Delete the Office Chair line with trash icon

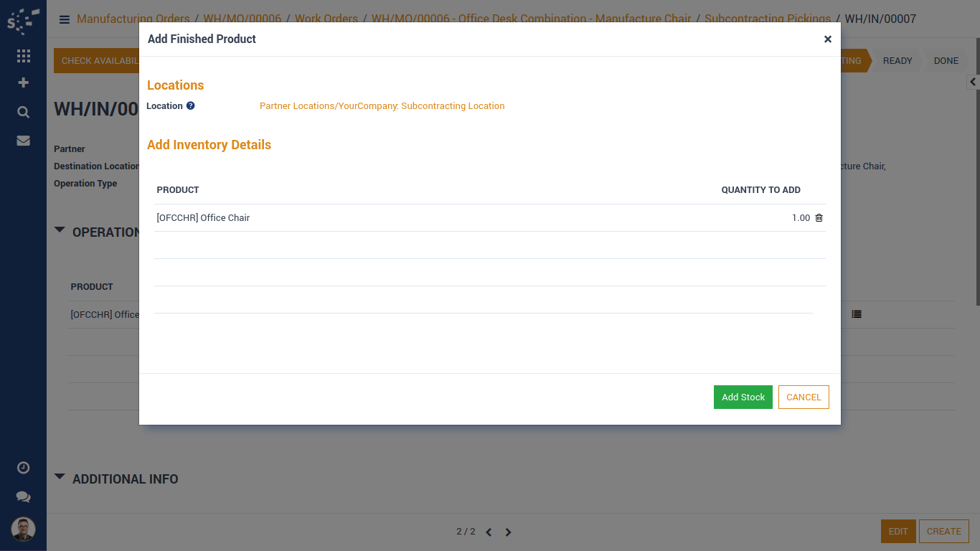(819, 218)
